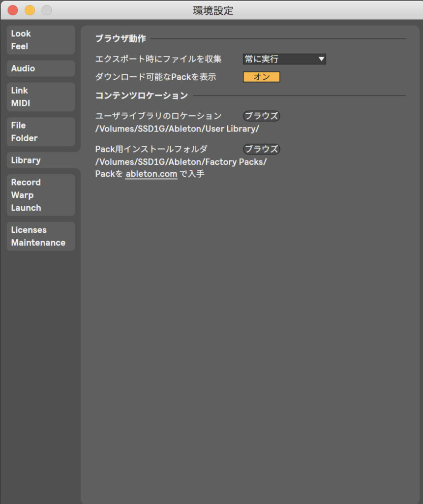Screen dimensions: 423x504
Task: Click the エクスポート時にファイルを収集 label
Action: click(158, 59)
